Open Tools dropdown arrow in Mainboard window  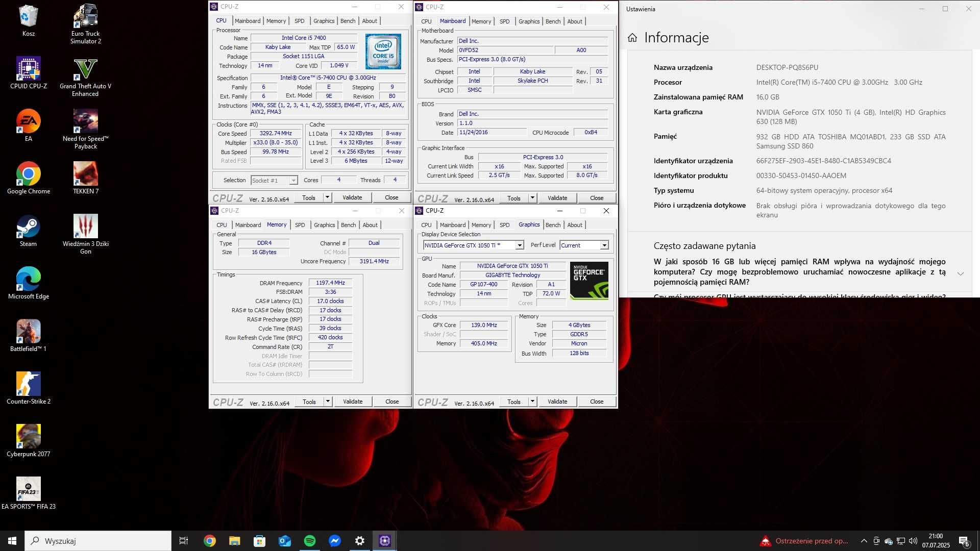(x=532, y=198)
